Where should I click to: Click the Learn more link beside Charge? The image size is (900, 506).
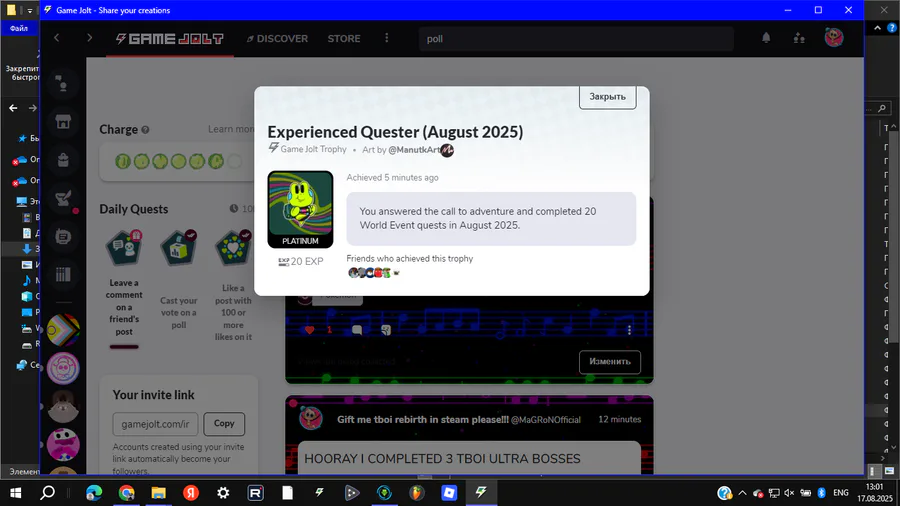point(231,129)
